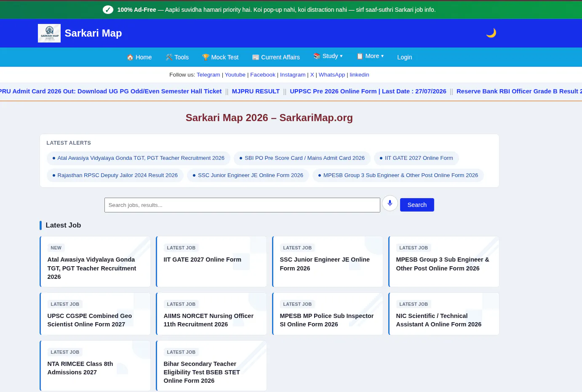
Task: Click the microphone voice search icon
Action: tap(390, 204)
